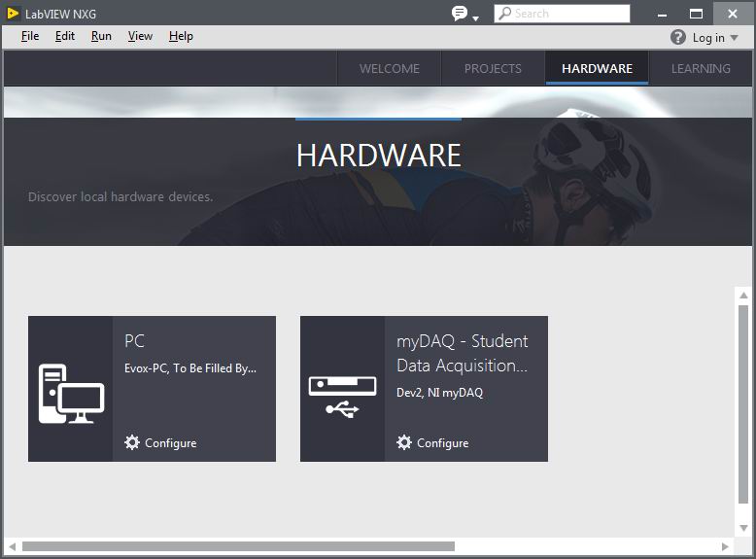The height and width of the screenshot is (559, 756).
Task: Expand the feedback dropdown arrow
Action: (475, 18)
